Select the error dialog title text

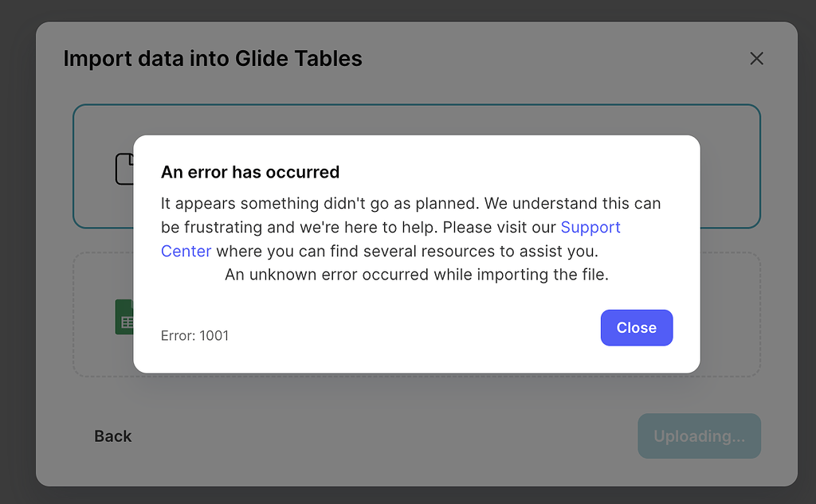click(x=249, y=172)
